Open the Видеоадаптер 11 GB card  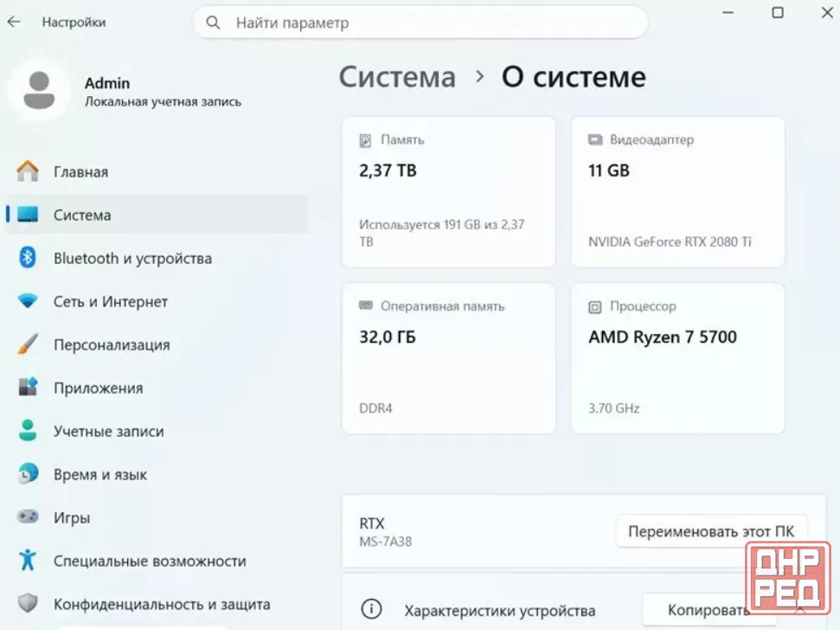[677, 192]
